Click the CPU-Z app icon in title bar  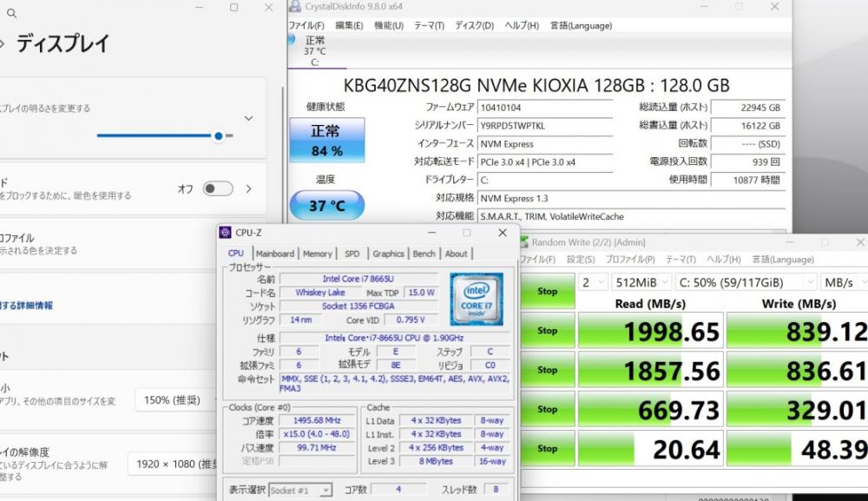click(226, 233)
